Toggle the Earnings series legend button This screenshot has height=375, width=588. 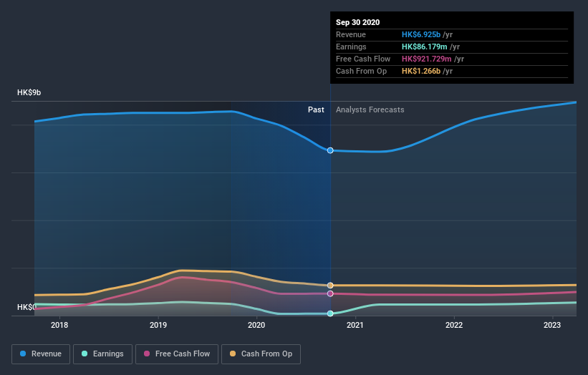click(x=102, y=354)
